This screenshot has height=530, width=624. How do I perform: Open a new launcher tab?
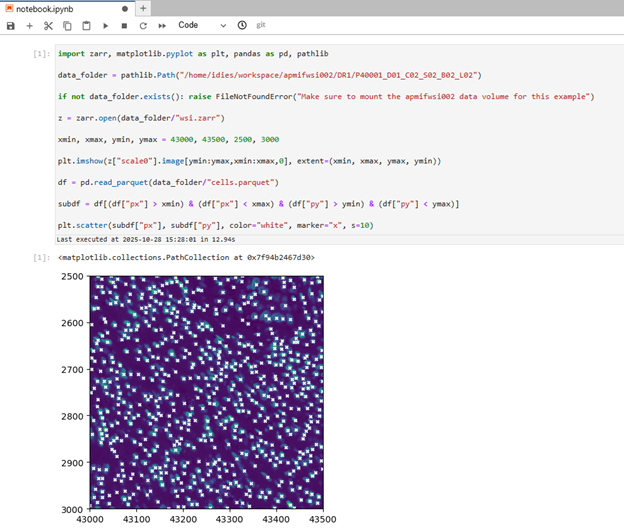point(144,7)
